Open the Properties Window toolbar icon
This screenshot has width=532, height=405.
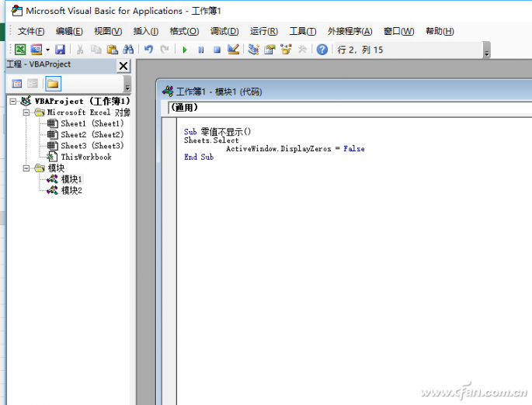coord(269,50)
